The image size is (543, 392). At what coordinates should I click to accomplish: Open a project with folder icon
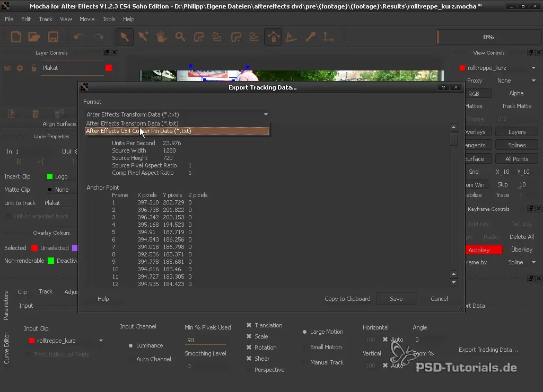click(34, 37)
